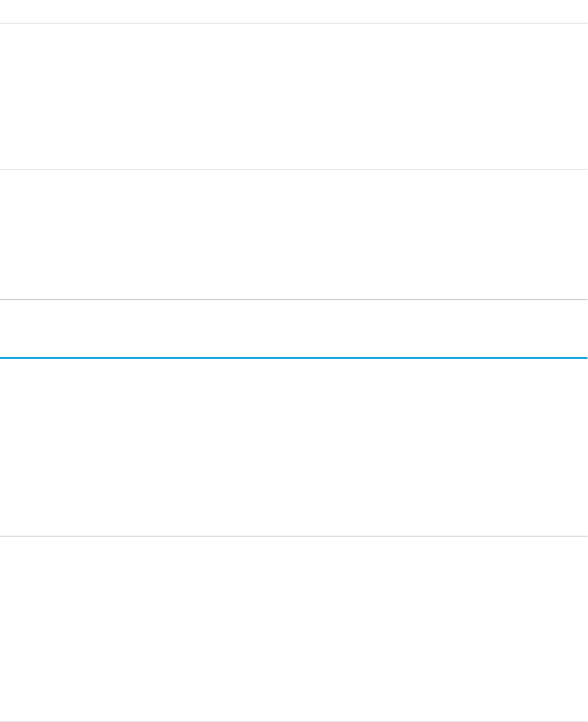Click the second gray divider from the top

click(x=294, y=169)
